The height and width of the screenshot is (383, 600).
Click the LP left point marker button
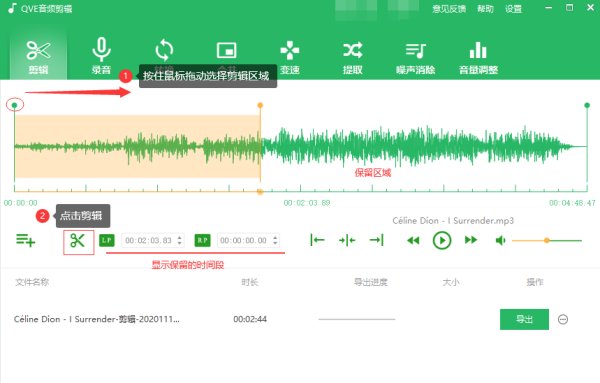[x=107, y=240]
